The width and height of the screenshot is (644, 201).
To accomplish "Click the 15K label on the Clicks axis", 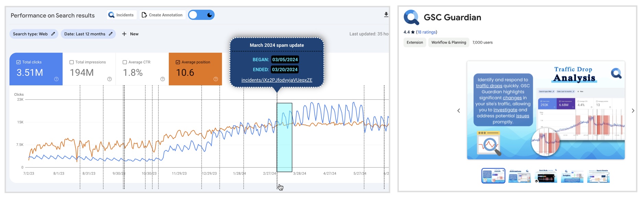I will click(x=20, y=122).
